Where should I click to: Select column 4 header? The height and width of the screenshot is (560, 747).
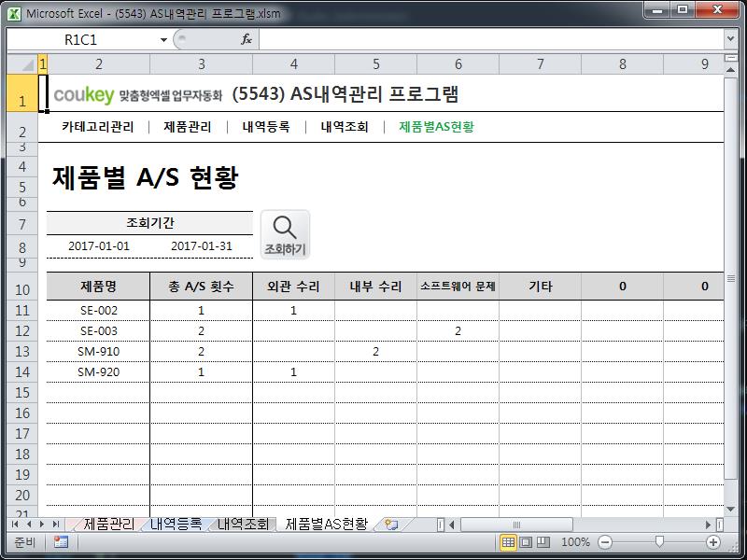pos(293,63)
